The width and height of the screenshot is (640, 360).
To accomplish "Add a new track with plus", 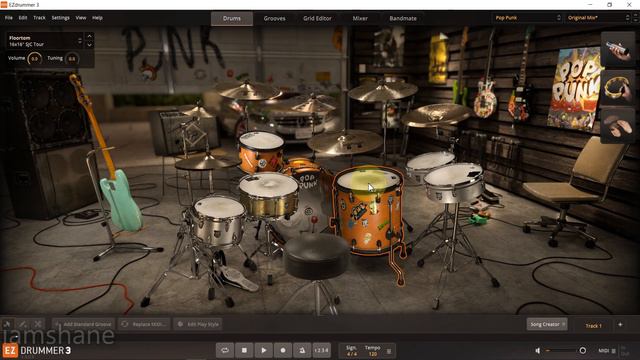I will 620,324.
